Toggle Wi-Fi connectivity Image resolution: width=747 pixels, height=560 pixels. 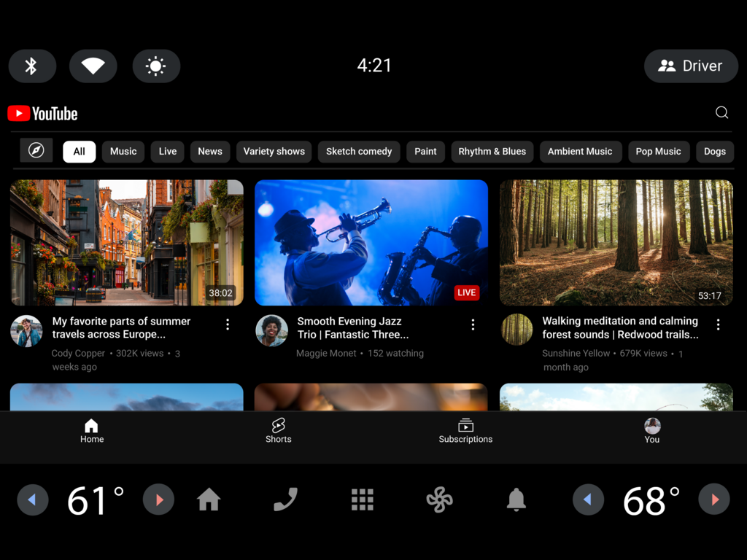(x=93, y=66)
